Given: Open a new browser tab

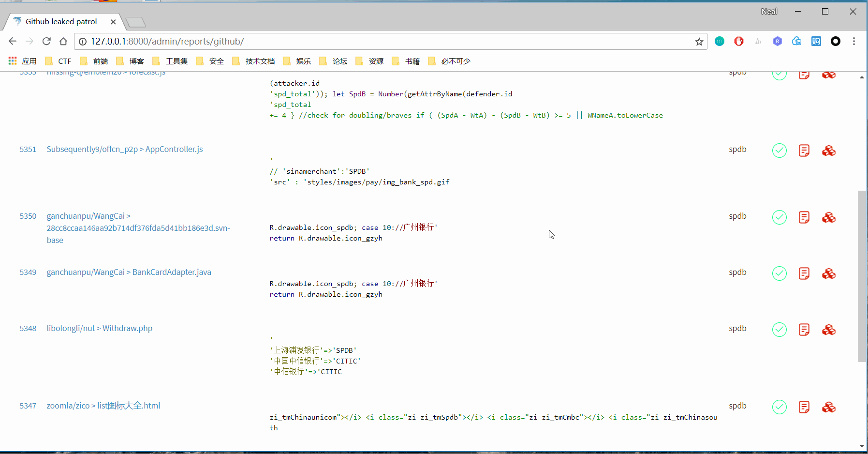Looking at the screenshot, I should (135, 22).
